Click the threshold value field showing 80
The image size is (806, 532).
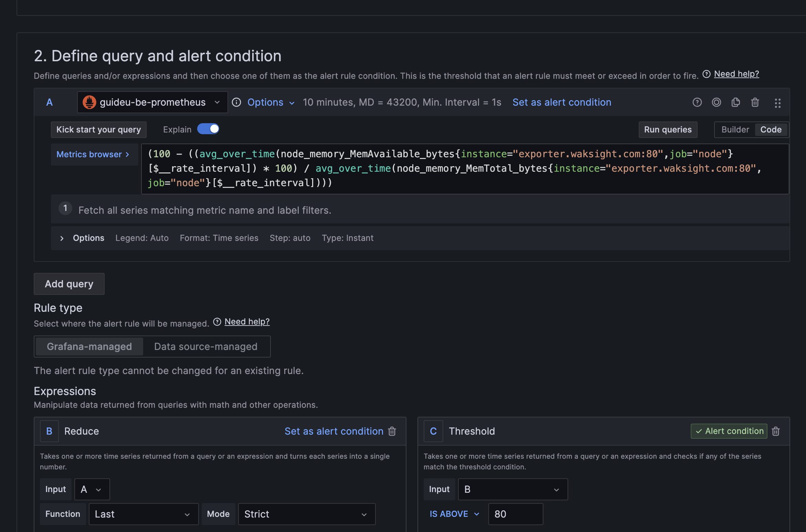pos(515,514)
